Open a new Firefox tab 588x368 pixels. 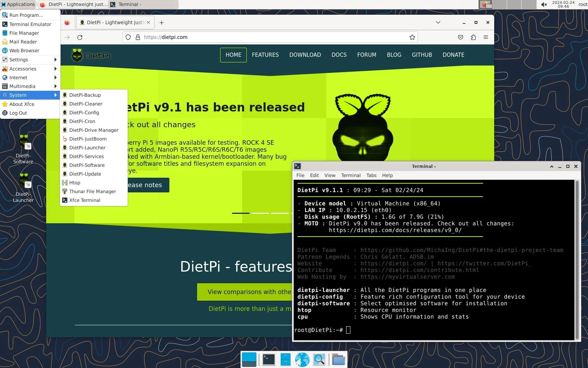pyautogui.click(x=161, y=22)
